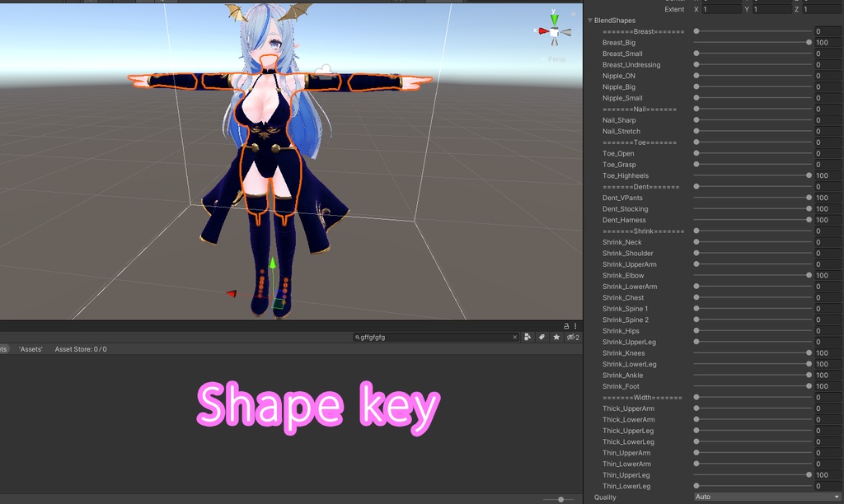Click the Shrink_Spine 2 label
Viewport: 844px width, 504px height.
click(x=626, y=320)
